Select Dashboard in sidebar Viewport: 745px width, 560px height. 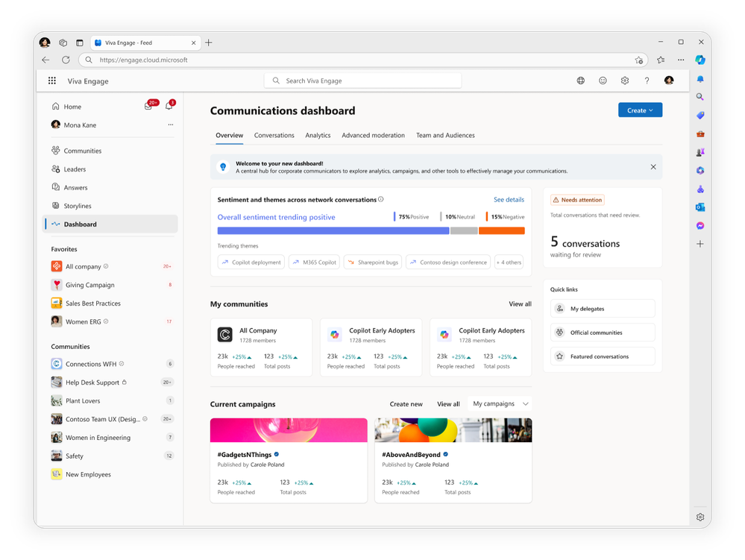(x=110, y=224)
